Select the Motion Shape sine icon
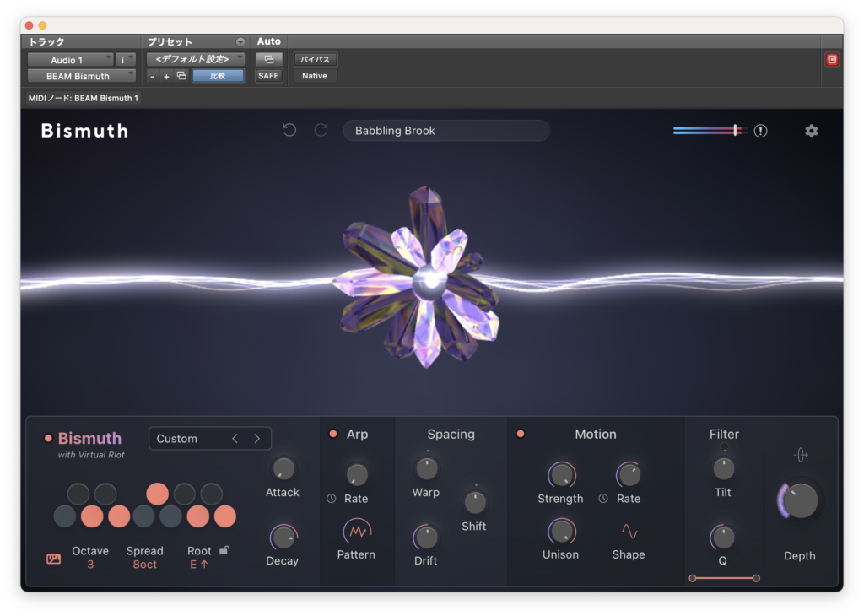 click(629, 531)
